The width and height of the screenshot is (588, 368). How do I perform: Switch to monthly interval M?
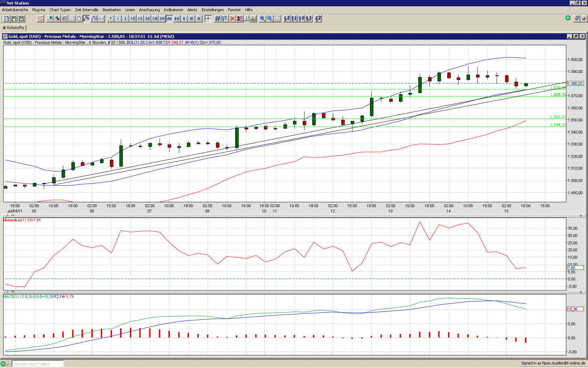(199, 19)
